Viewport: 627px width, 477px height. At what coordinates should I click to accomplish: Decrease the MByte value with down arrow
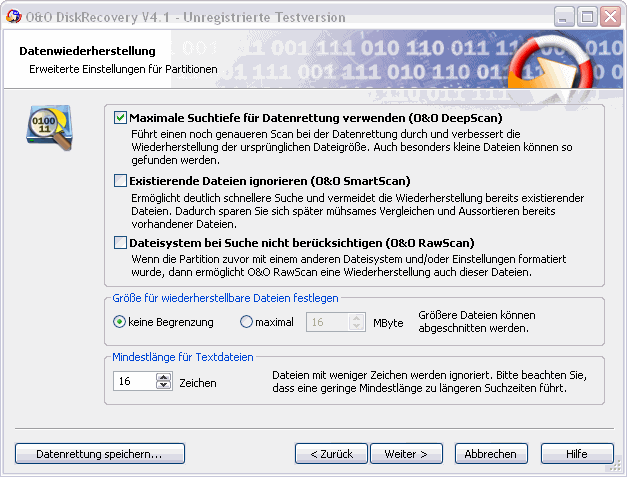357,326
